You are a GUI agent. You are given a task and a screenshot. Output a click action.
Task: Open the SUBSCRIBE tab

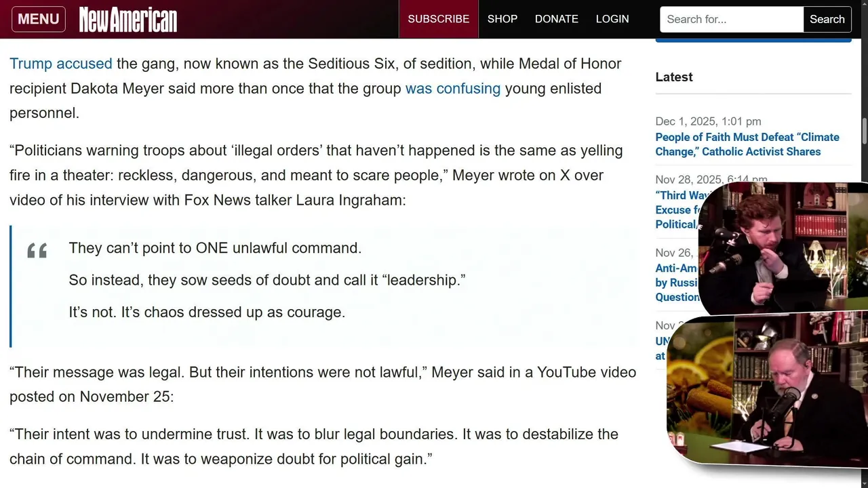(439, 19)
